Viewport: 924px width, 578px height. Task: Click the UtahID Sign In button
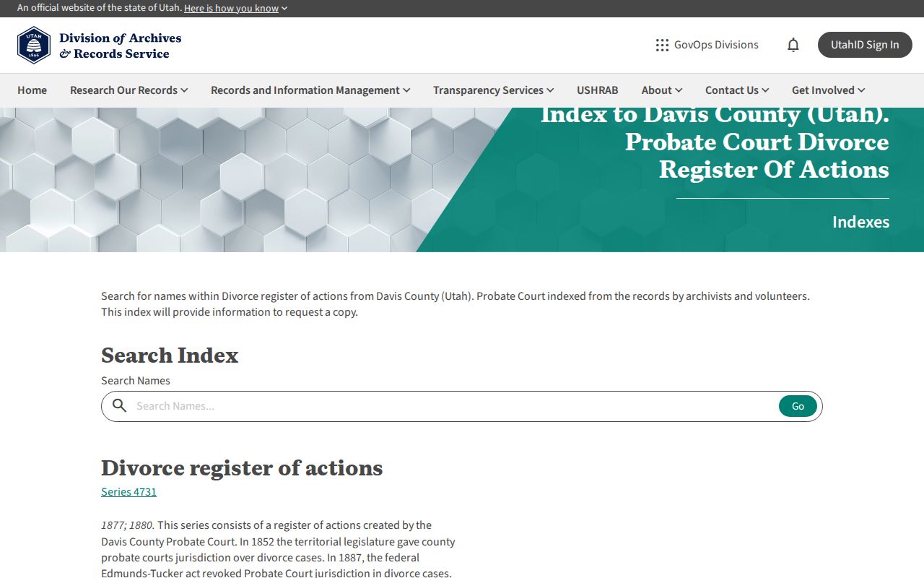[865, 45]
